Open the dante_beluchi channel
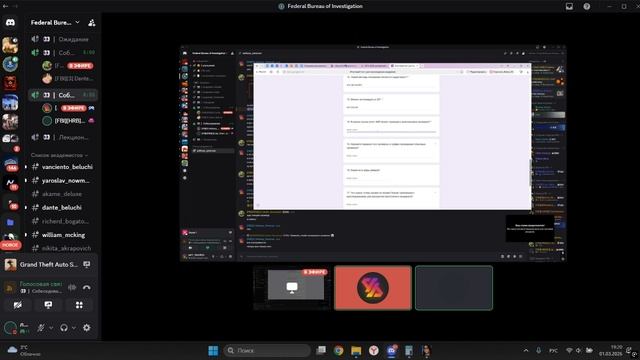640x360 pixels. tap(62, 207)
